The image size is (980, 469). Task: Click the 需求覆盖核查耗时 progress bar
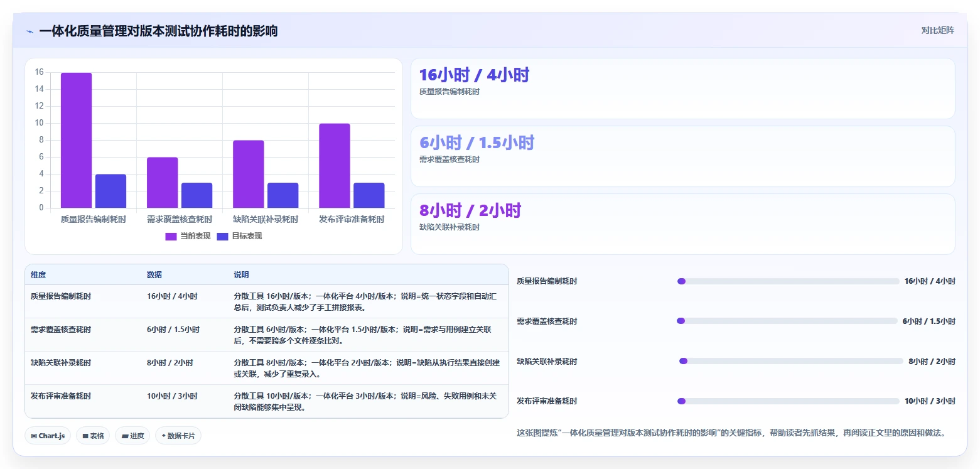(787, 321)
